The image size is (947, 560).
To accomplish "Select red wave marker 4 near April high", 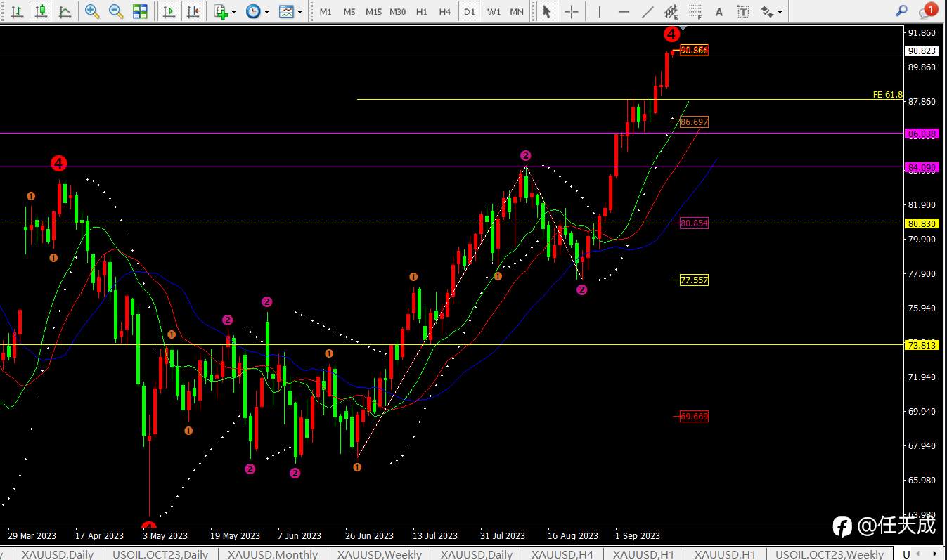I will [x=58, y=164].
